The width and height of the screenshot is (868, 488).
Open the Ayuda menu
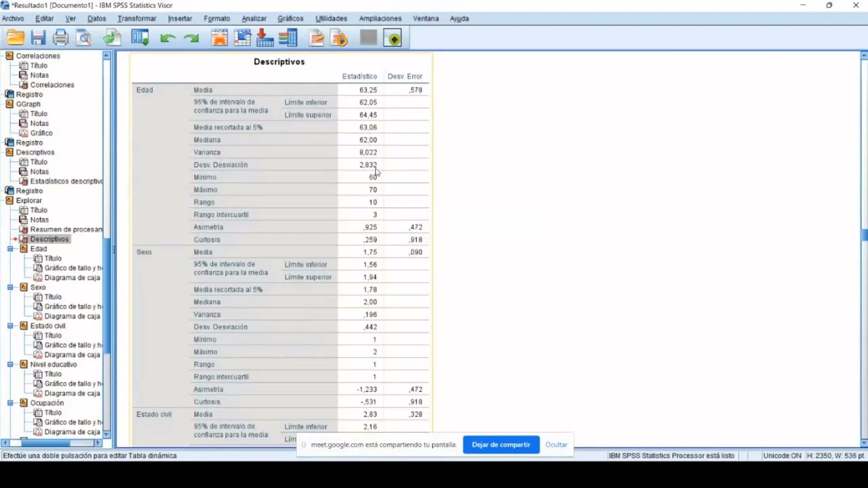(x=459, y=18)
